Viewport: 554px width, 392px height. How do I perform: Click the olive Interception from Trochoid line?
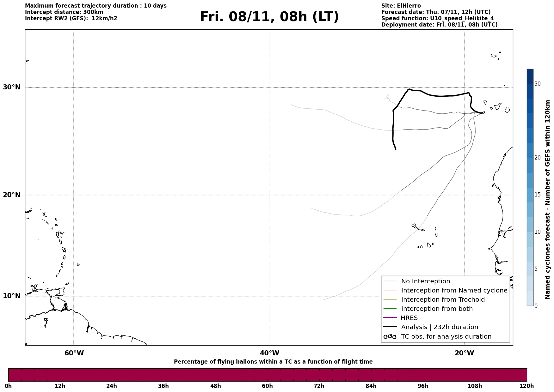pyautogui.click(x=390, y=299)
